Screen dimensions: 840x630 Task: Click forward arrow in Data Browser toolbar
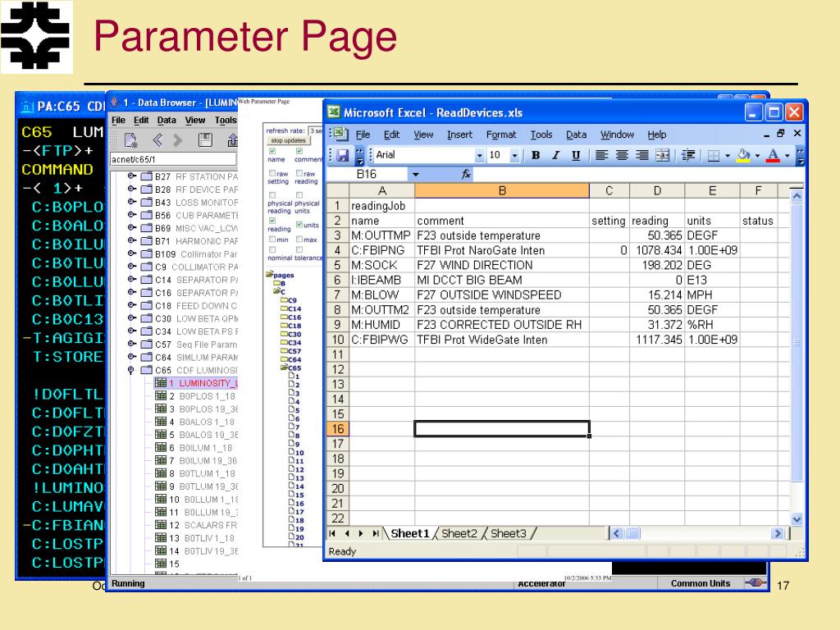(178, 140)
